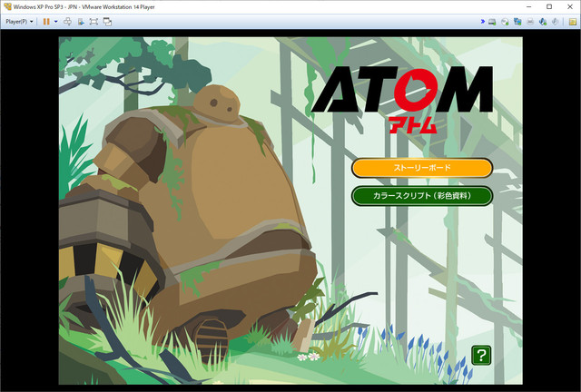Expand the pause power options arrow
This screenshot has height=392, width=581.
56,22
